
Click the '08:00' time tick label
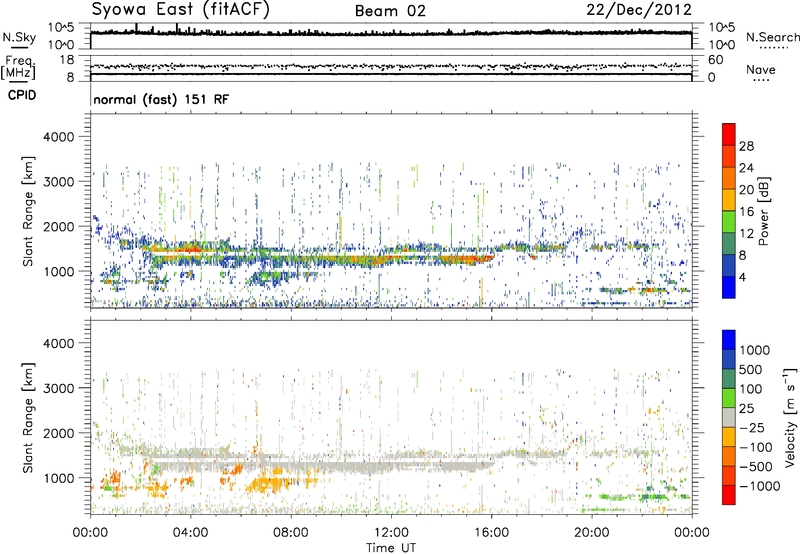(291, 533)
